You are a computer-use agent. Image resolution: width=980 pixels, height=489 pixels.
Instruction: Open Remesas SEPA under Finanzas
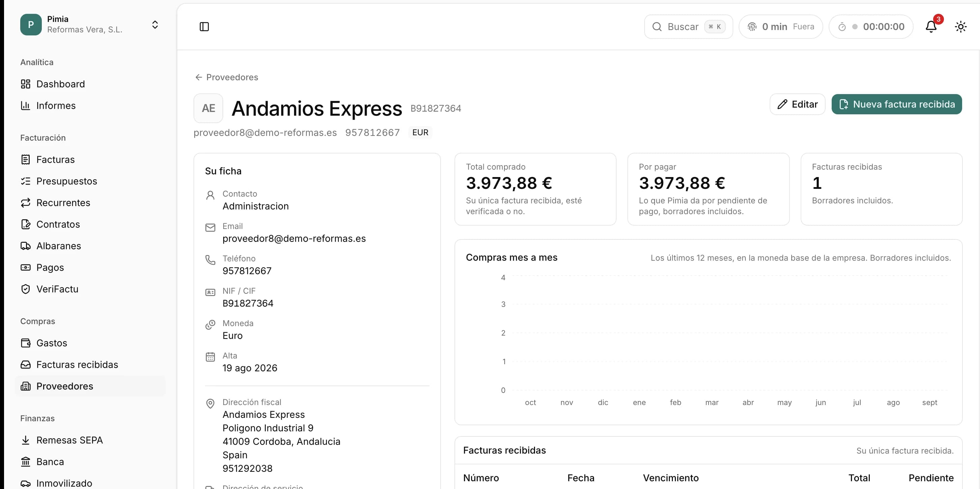(x=91, y=440)
